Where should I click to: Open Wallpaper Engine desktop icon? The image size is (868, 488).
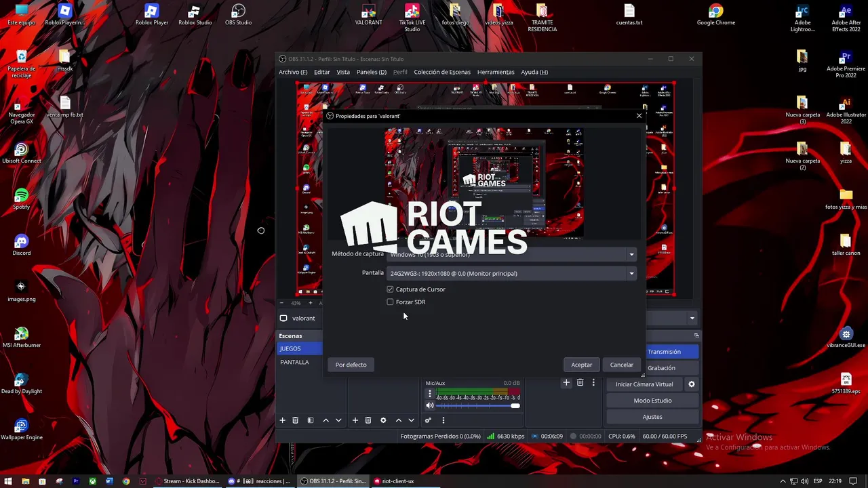[21, 430]
